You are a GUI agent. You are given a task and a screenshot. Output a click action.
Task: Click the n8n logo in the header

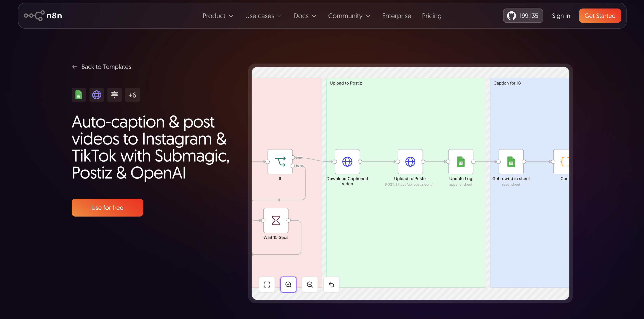(43, 15)
